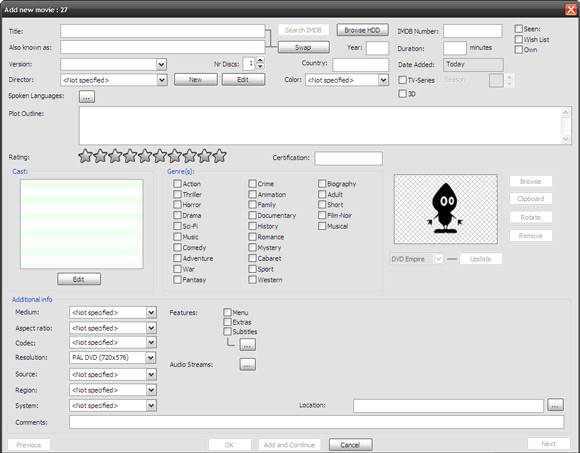
Task: Open the Resolution dropdown showing PAL DVD
Action: tap(150, 358)
